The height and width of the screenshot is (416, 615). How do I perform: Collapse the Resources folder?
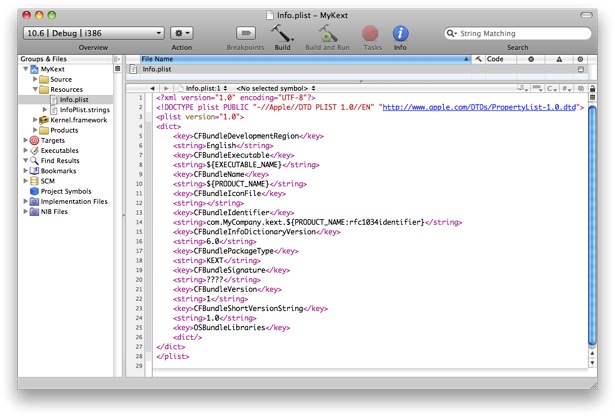tap(35, 89)
